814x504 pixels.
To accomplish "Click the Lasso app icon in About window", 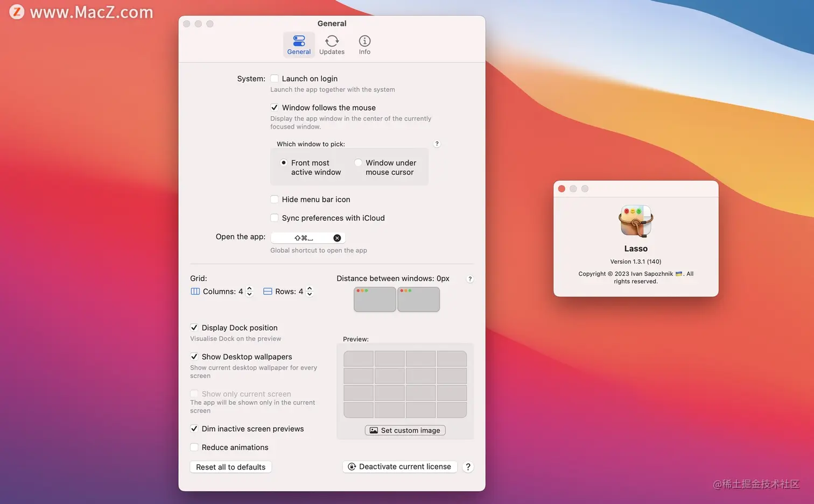I will tap(636, 221).
